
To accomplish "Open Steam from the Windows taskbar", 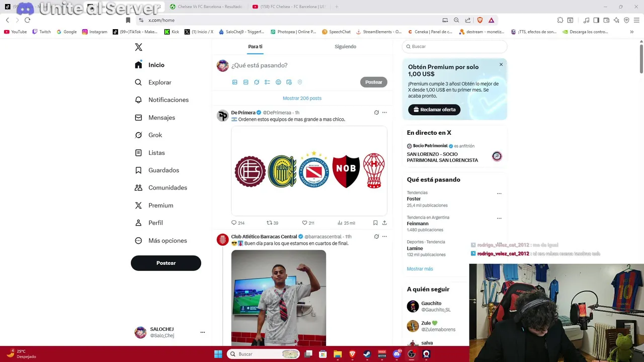I will (367, 354).
